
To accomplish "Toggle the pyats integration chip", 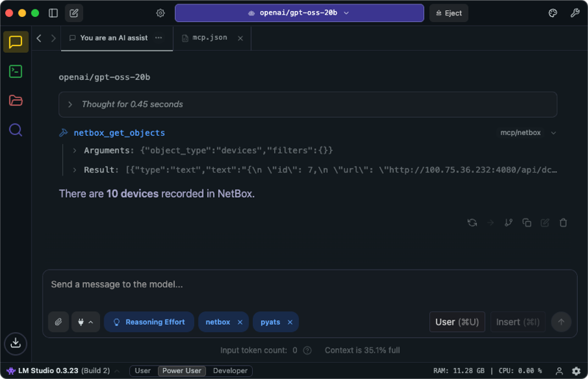I will [x=270, y=322].
